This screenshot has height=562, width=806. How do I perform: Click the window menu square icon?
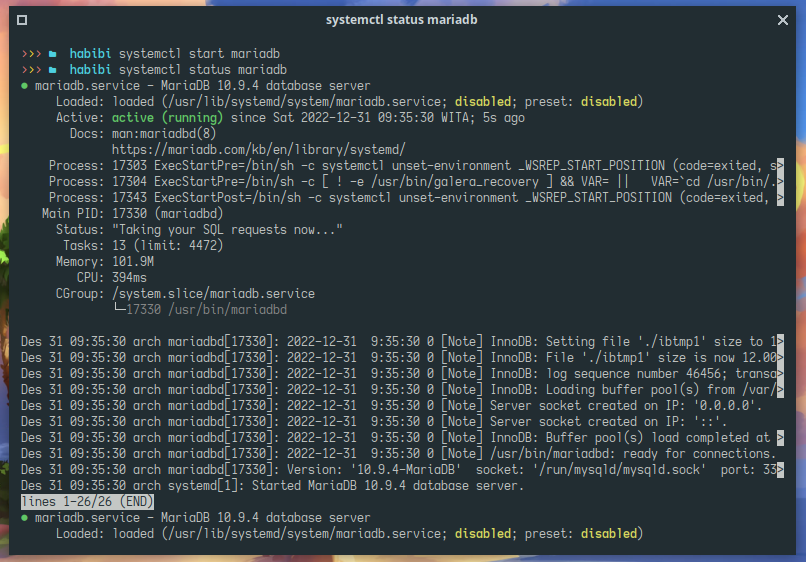coord(22,20)
